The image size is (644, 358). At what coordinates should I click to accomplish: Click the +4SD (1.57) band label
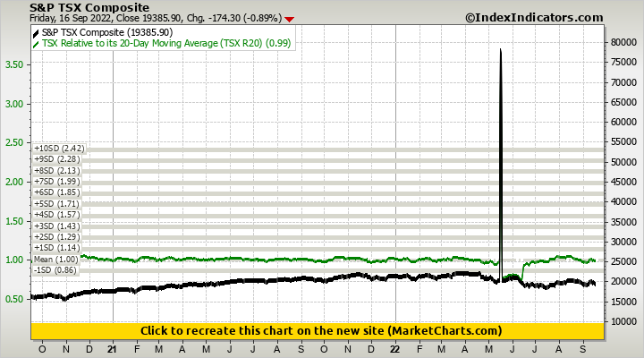[56, 215]
